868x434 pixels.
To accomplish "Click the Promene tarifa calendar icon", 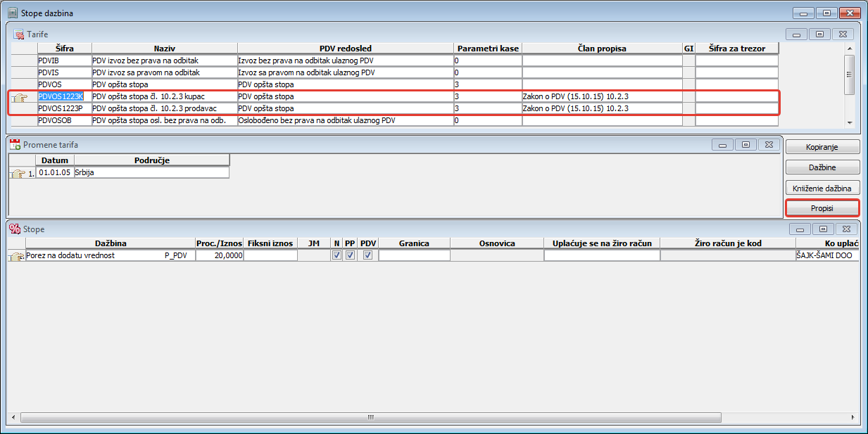I will (x=14, y=145).
